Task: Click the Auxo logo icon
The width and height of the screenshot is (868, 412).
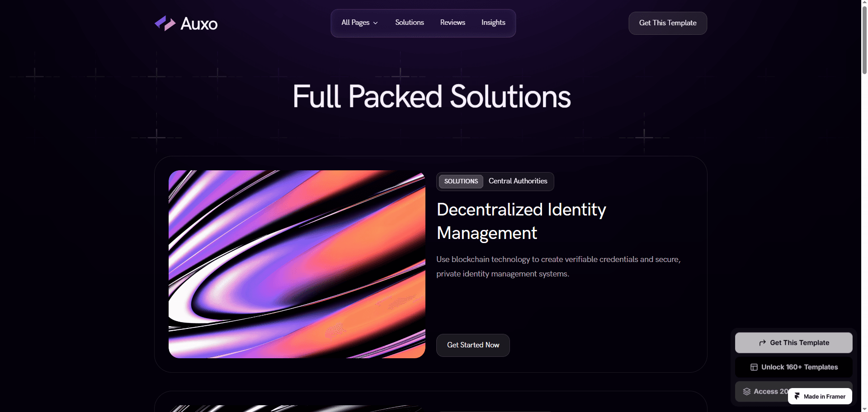Action: 165,23
